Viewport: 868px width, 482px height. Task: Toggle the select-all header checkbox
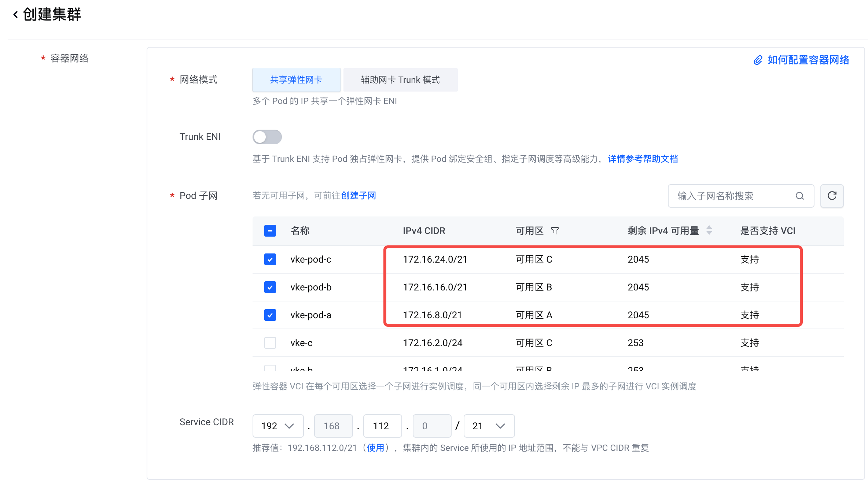(270, 231)
